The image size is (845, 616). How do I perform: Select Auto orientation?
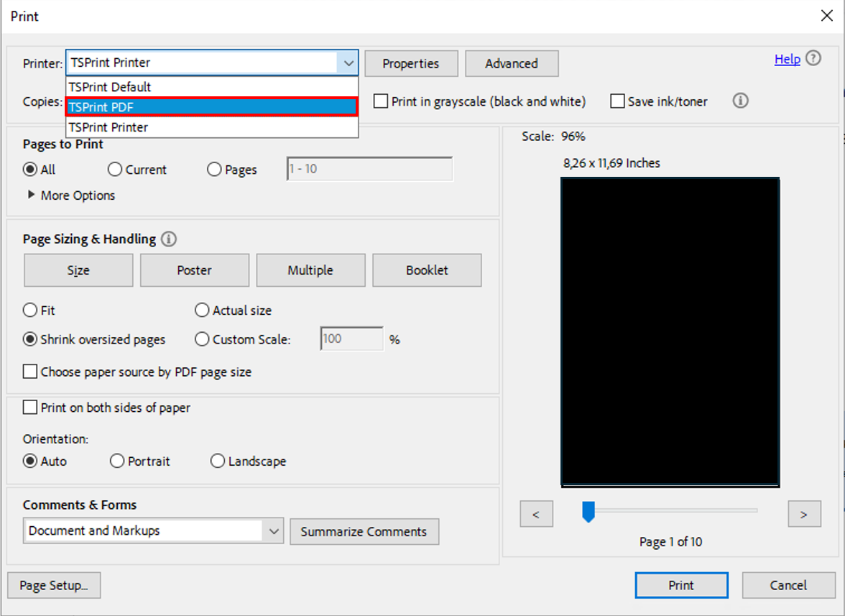click(30, 461)
